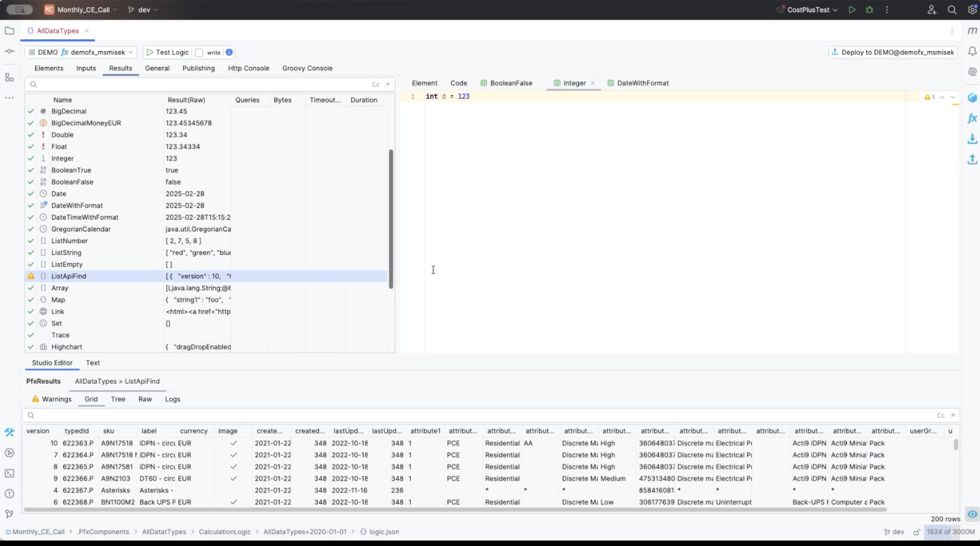This screenshot has width=980, height=546.
Task: Run the CostPlusTest configuration
Action: pyautogui.click(x=852, y=10)
